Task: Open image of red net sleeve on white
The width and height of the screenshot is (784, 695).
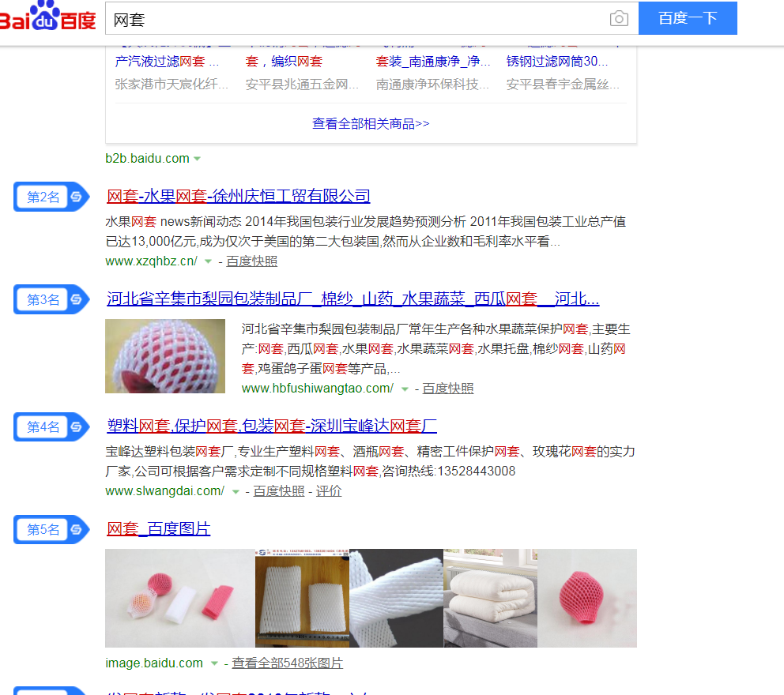Action: (587, 598)
